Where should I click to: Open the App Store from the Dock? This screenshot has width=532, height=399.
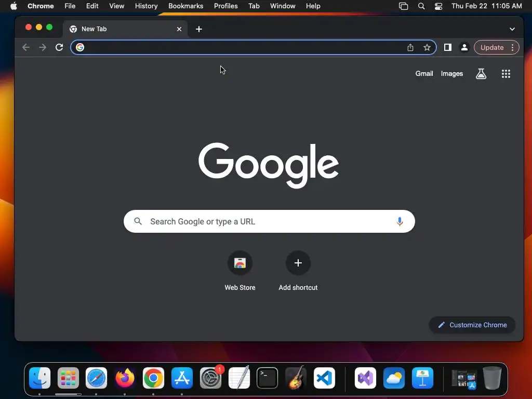tap(182, 378)
